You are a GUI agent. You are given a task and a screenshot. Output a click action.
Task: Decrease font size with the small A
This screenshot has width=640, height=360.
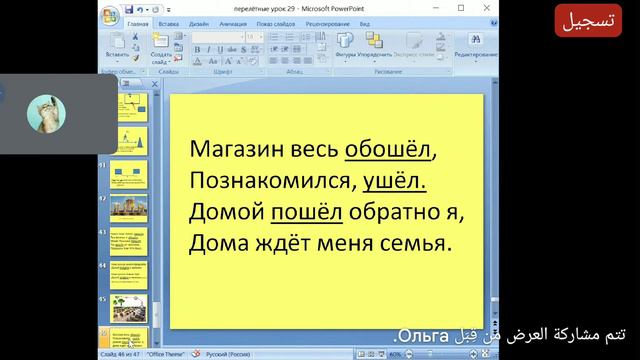(x=240, y=62)
